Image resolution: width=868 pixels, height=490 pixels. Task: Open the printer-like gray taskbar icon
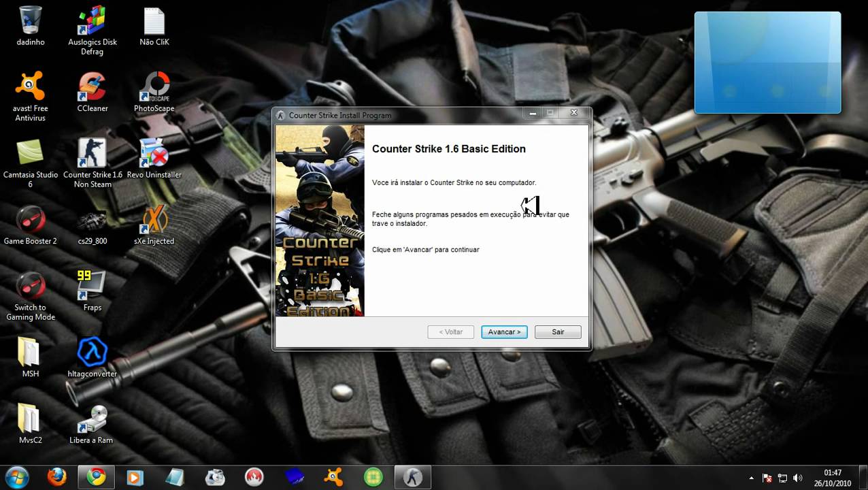coord(215,477)
